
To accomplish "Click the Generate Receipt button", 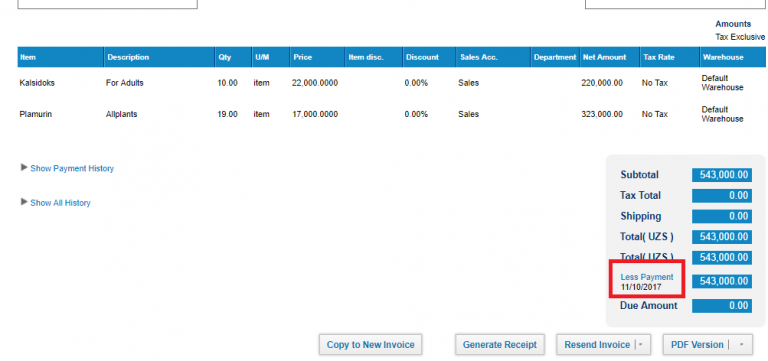I will [x=500, y=345].
